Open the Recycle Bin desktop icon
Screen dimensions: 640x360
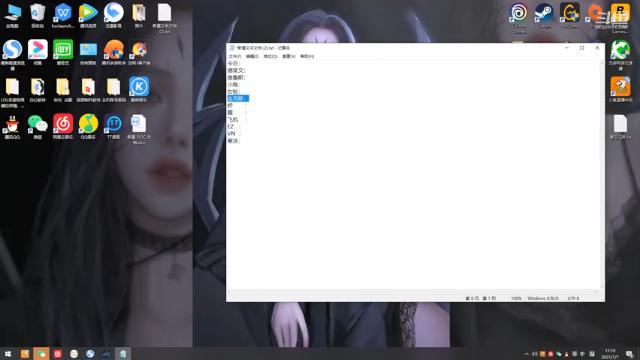(x=37, y=16)
